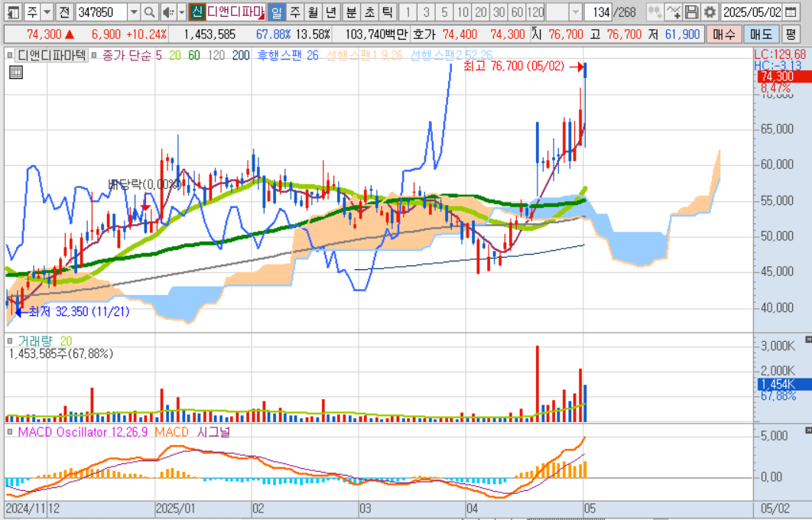Switch to 분 minute chart
The width and height of the screenshot is (812, 520).
tap(351, 12)
